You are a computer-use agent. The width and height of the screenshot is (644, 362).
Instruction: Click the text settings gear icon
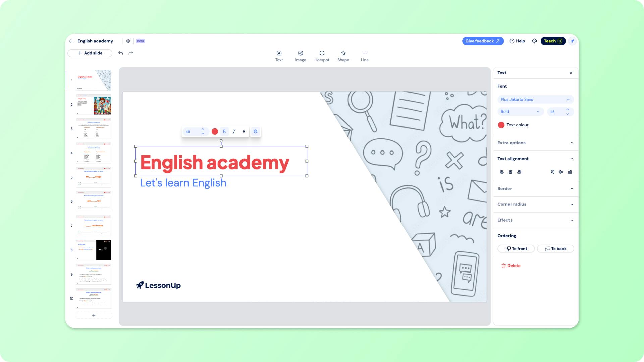click(256, 131)
